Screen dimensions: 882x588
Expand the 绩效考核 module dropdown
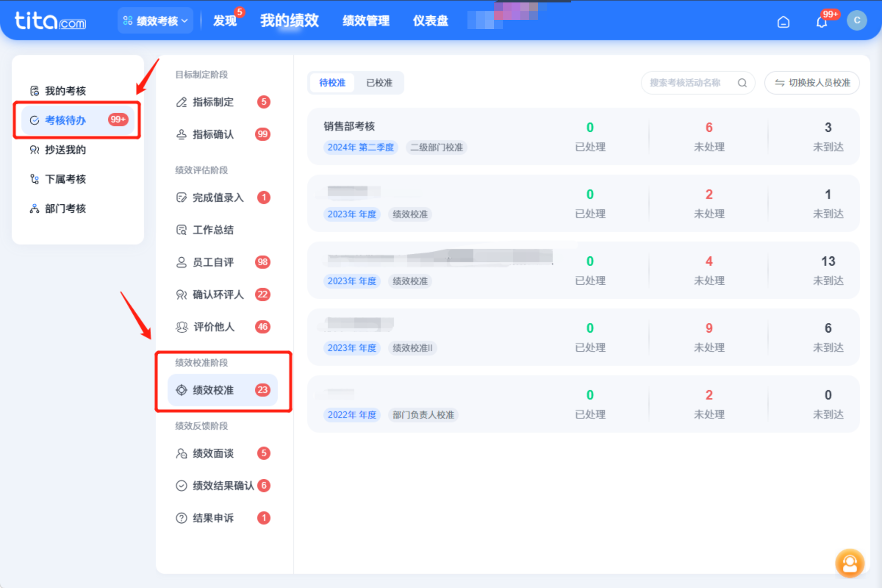point(155,21)
